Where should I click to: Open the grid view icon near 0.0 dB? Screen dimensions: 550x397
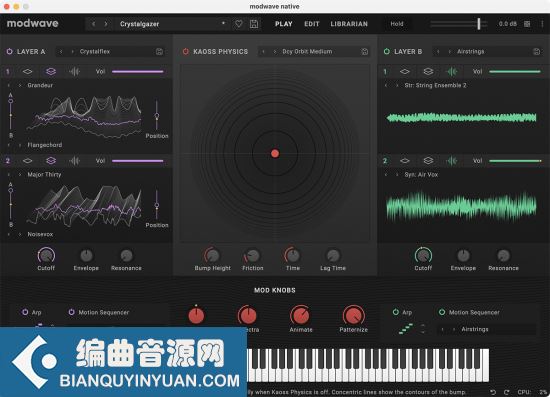pyautogui.click(x=527, y=24)
